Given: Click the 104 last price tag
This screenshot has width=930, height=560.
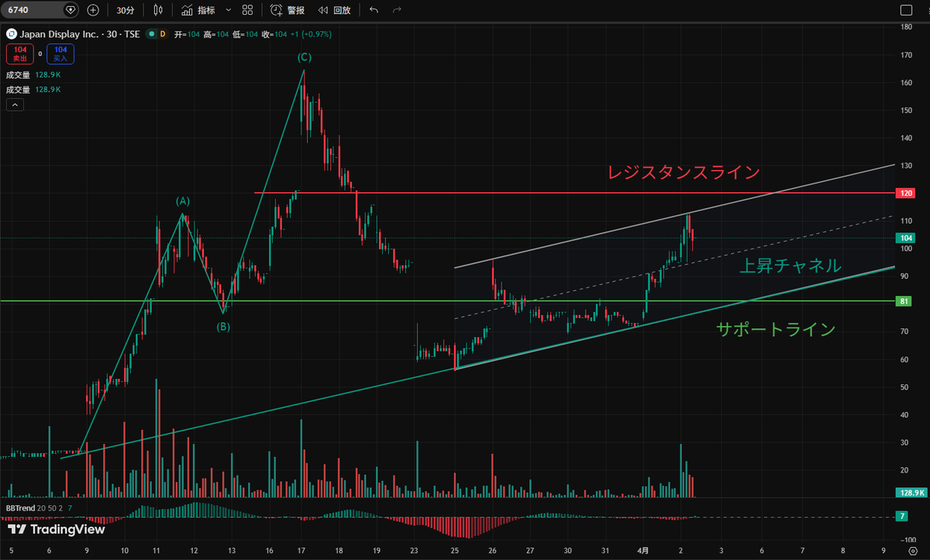Looking at the screenshot, I should tap(907, 238).
